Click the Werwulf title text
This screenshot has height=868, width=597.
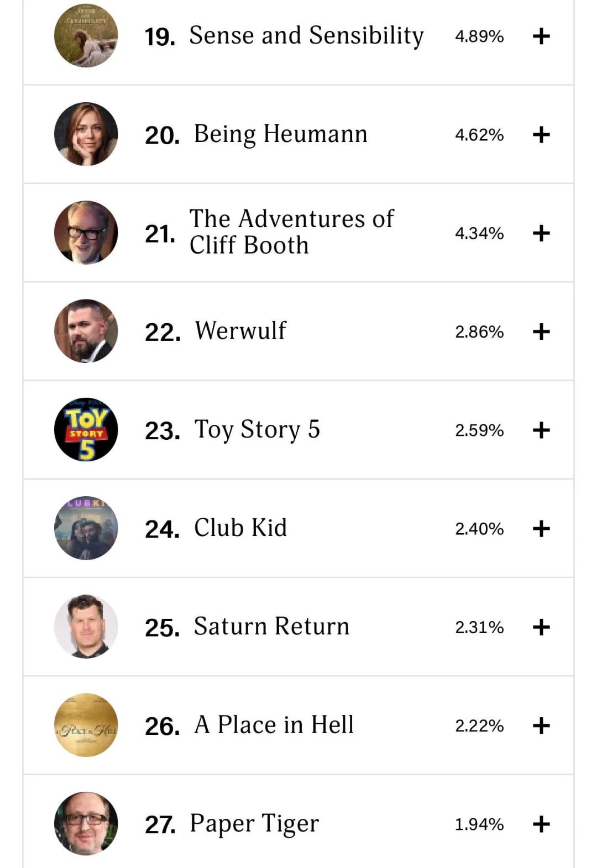click(240, 331)
